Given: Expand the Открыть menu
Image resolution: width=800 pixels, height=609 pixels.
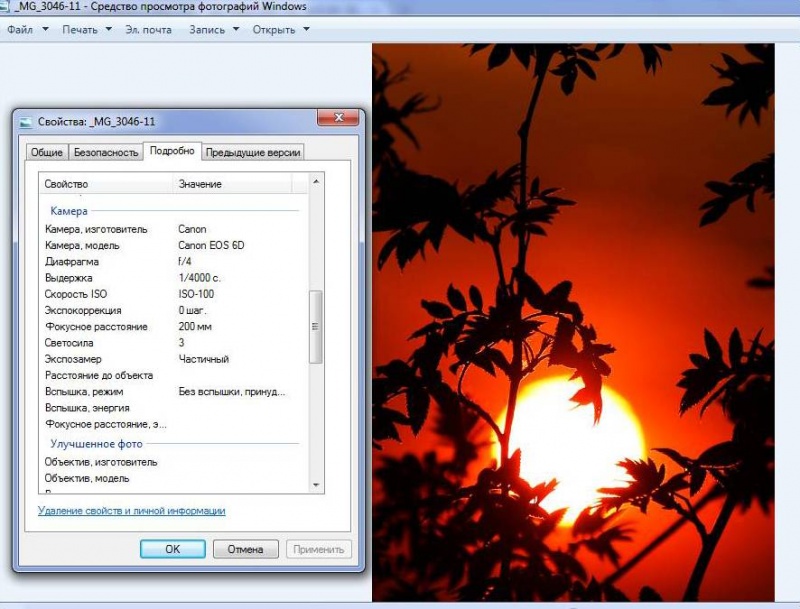Looking at the screenshot, I should point(280,29).
